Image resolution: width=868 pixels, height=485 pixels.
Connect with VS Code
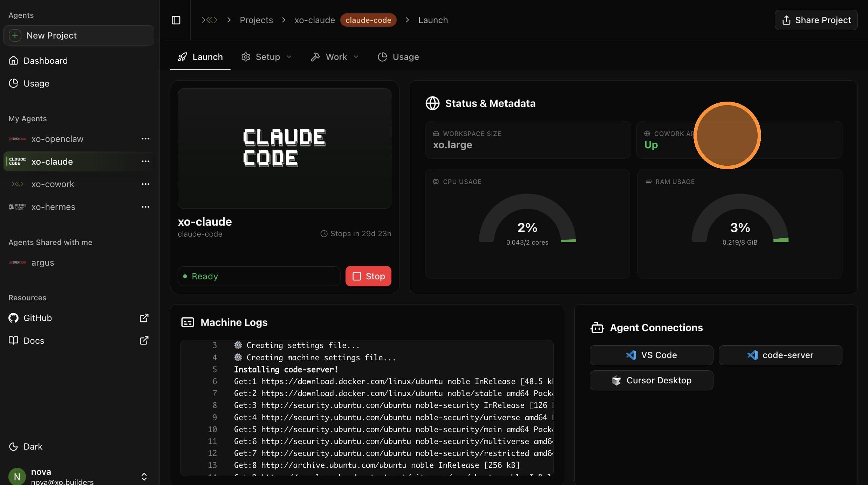[651, 355]
